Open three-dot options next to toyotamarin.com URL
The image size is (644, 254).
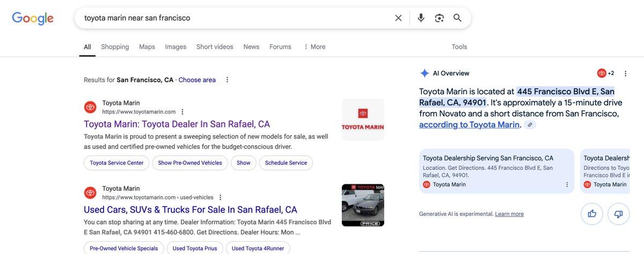(x=182, y=112)
